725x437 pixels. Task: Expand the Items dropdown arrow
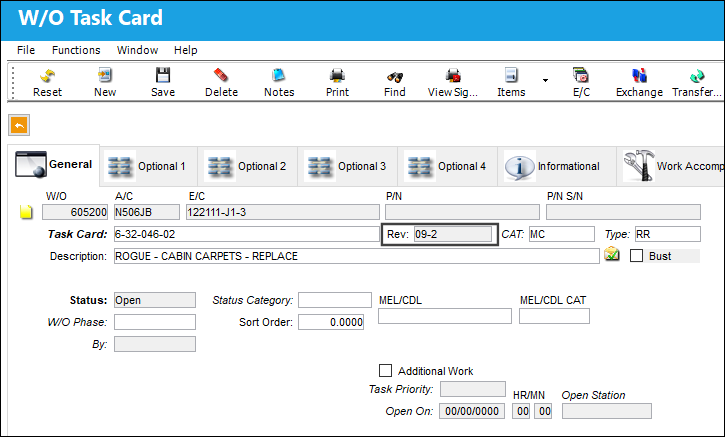click(x=546, y=80)
